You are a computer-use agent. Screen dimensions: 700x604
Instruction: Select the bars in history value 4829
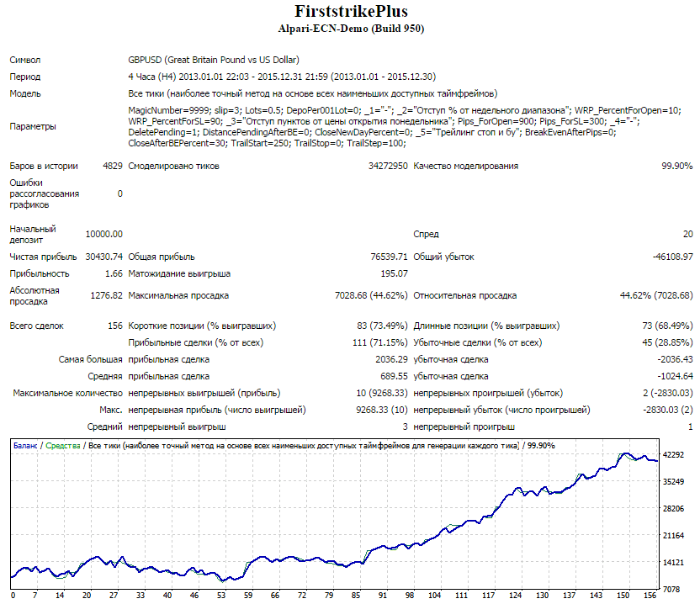click(x=113, y=166)
